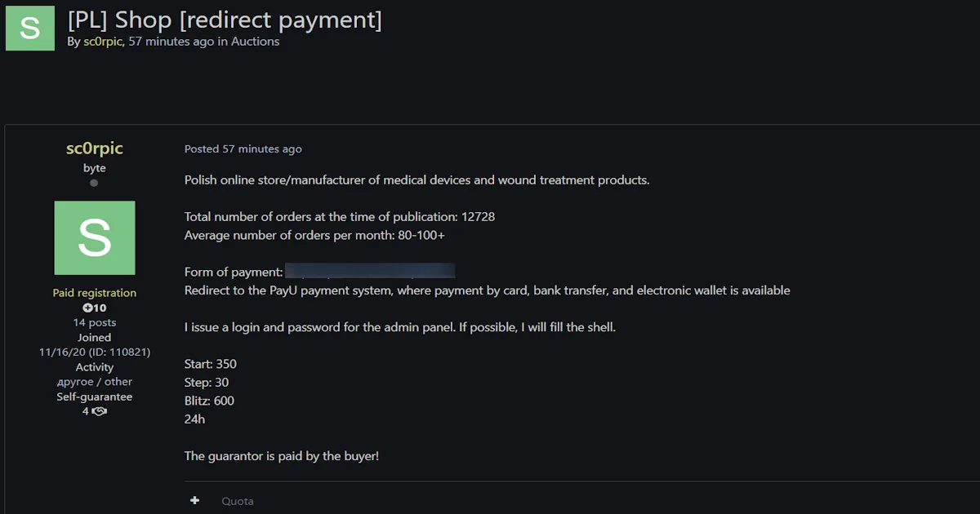The width and height of the screenshot is (980, 514).
Task: Click the Self-guarantee label
Action: [x=95, y=397]
